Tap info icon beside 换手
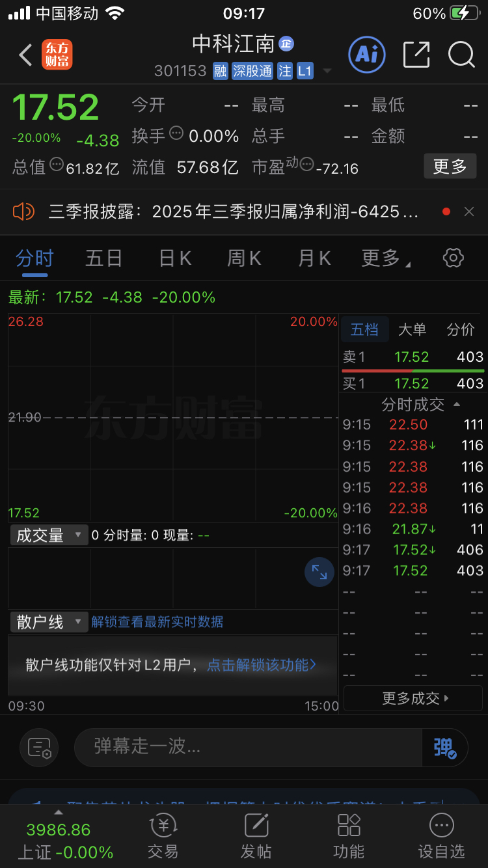This screenshot has width=488, height=868. tap(176, 133)
